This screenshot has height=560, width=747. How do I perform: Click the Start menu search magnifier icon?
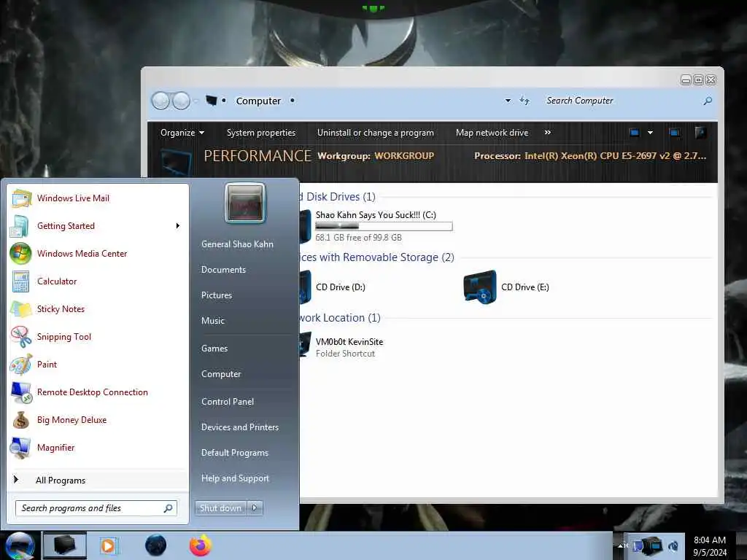[169, 508]
